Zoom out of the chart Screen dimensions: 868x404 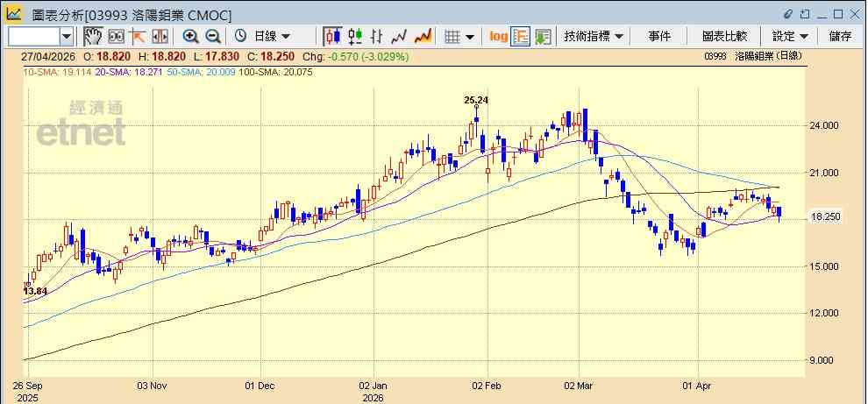tap(213, 37)
